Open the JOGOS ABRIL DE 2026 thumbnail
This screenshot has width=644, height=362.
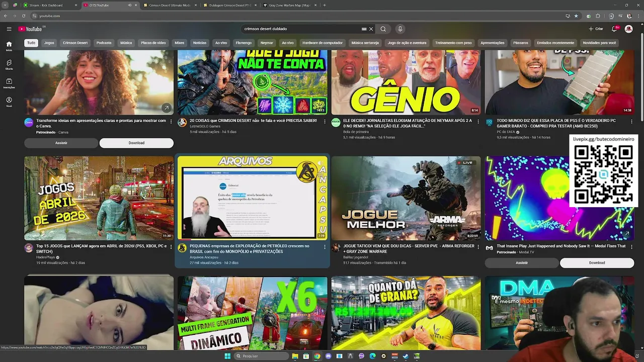coord(99,198)
